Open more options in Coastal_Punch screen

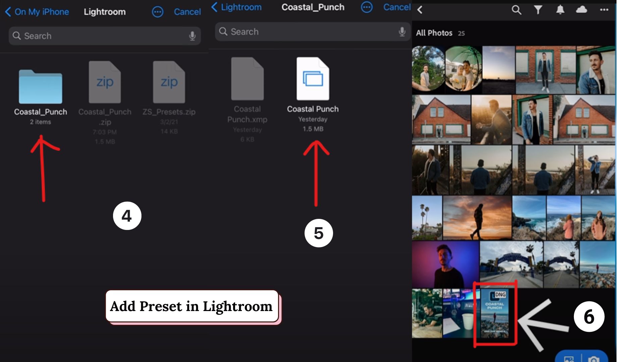[367, 7]
